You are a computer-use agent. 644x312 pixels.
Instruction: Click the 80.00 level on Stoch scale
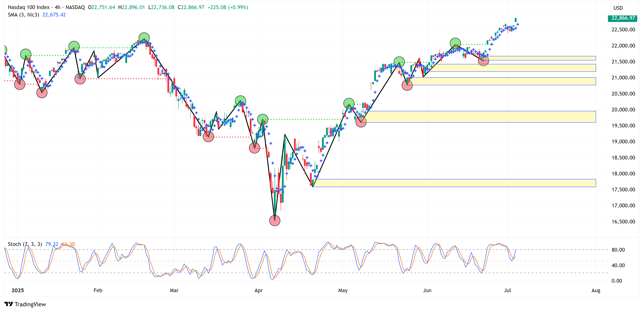pos(618,250)
